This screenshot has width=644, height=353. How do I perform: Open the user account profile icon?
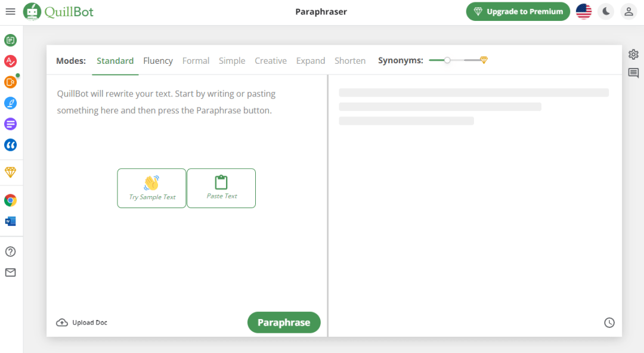pos(628,11)
